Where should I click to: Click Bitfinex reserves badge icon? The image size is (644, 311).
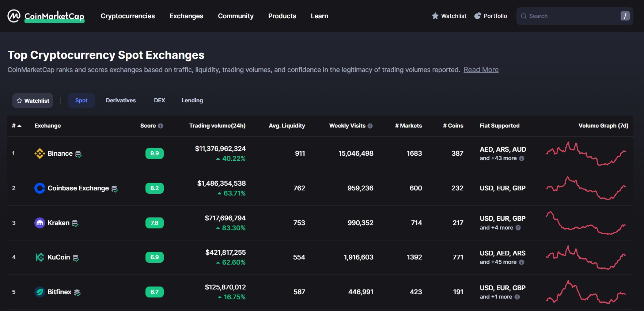point(77,293)
